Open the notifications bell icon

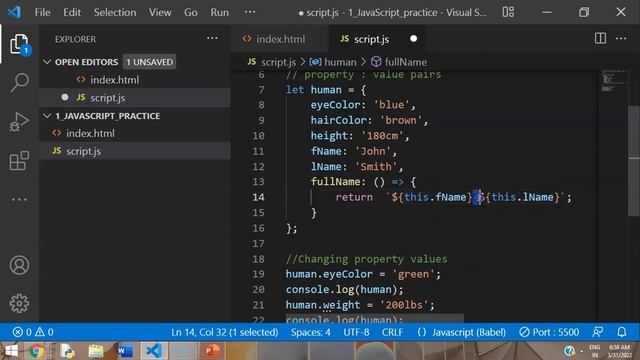[x=621, y=332]
